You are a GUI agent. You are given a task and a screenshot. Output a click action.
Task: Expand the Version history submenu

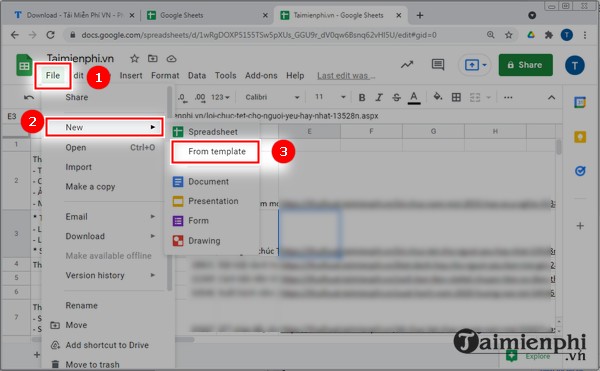[110, 275]
